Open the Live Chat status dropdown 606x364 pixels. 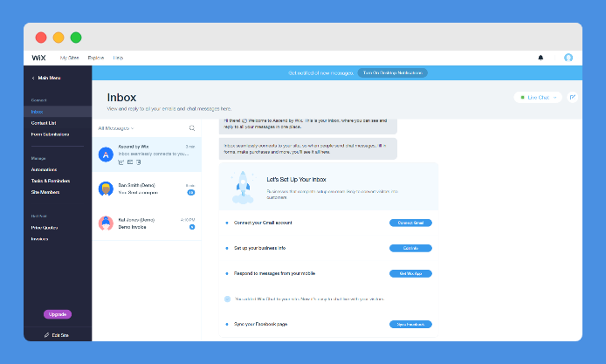538,98
